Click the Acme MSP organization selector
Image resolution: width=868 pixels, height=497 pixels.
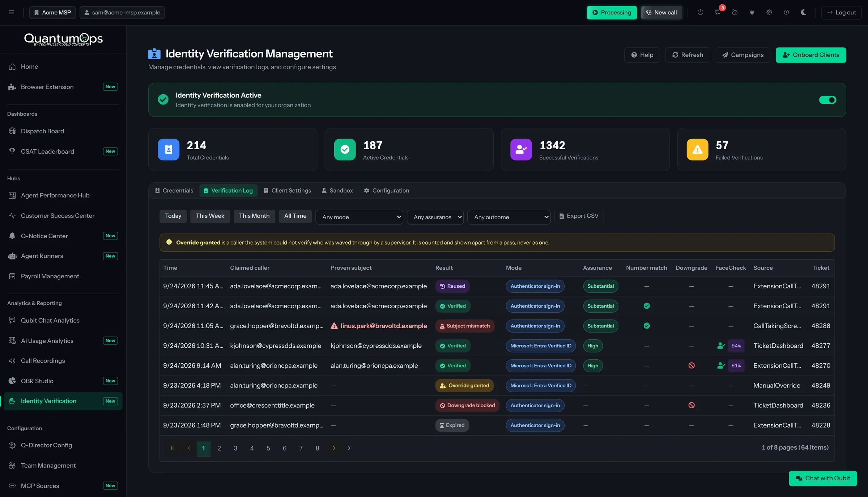pos(53,12)
